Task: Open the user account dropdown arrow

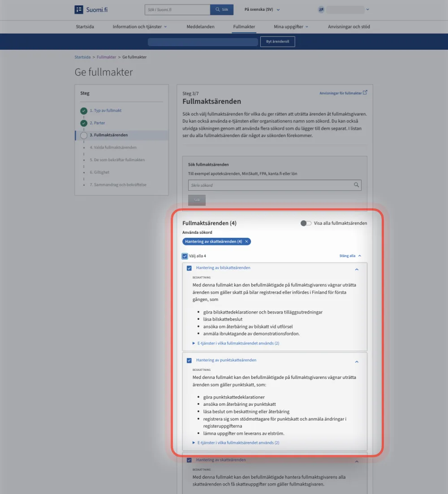Action: pyautogui.click(x=368, y=9)
